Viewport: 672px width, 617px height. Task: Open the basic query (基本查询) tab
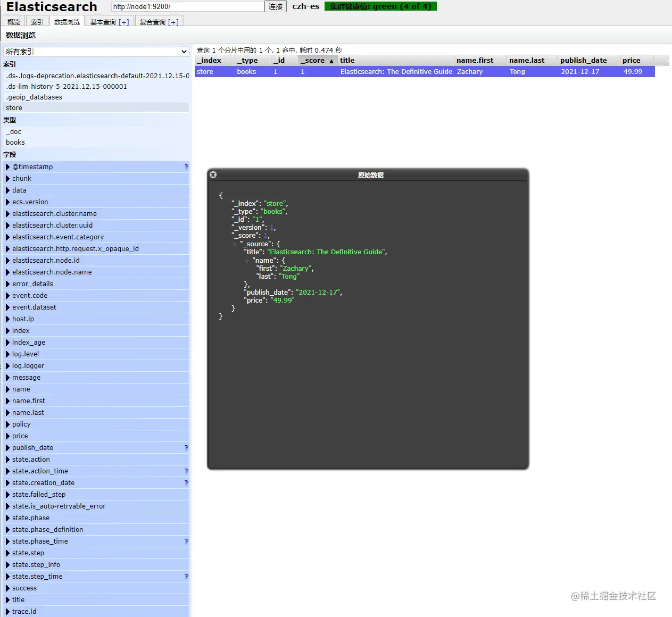pos(103,22)
